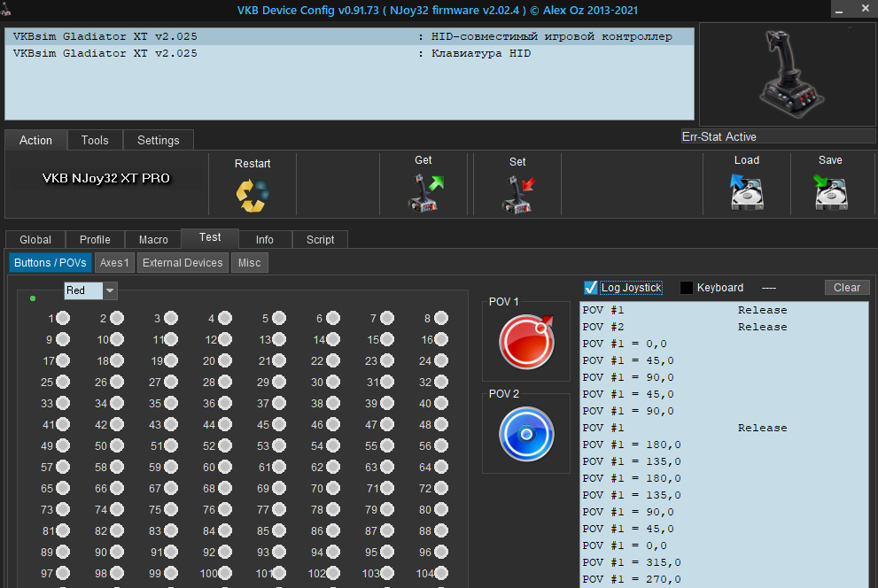Image resolution: width=878 pixels, height=588 pixels.
Task: Minimize the VKB Device Config window
Action: pyautogui.click(x=839, y=10)
